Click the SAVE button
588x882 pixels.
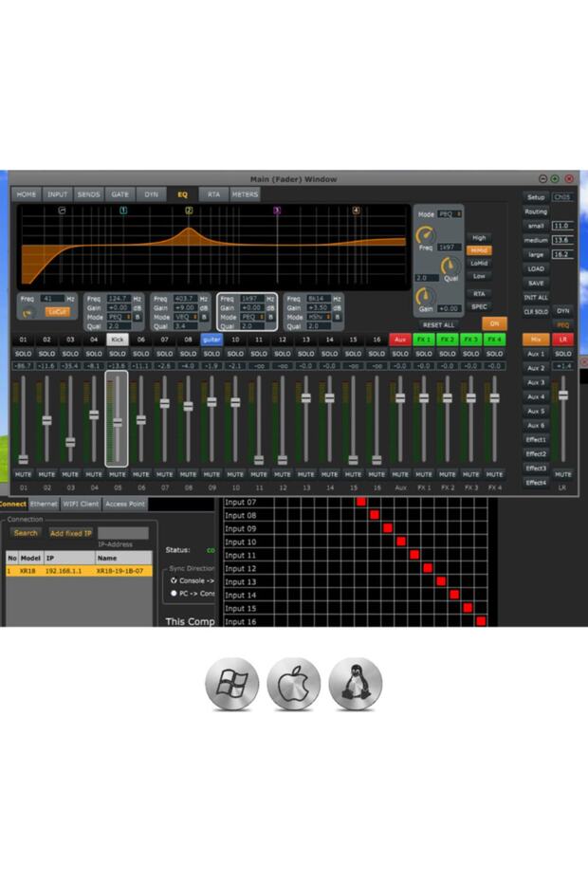(x=536, y=284)
